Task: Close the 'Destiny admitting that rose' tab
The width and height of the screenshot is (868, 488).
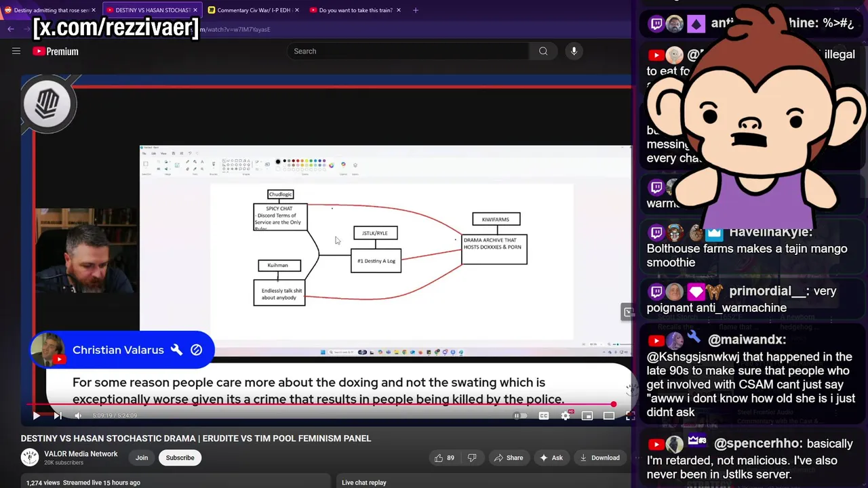Action: 94,10
